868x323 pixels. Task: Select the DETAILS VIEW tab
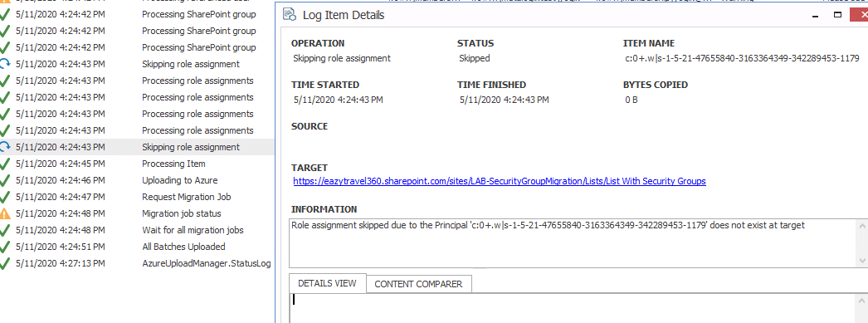[327, 283]
